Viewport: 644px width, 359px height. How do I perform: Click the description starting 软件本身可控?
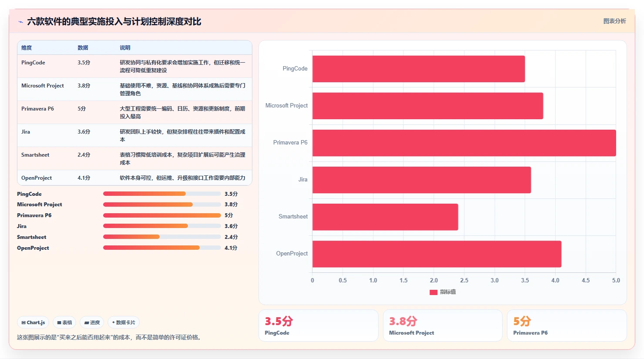[183, 178]
